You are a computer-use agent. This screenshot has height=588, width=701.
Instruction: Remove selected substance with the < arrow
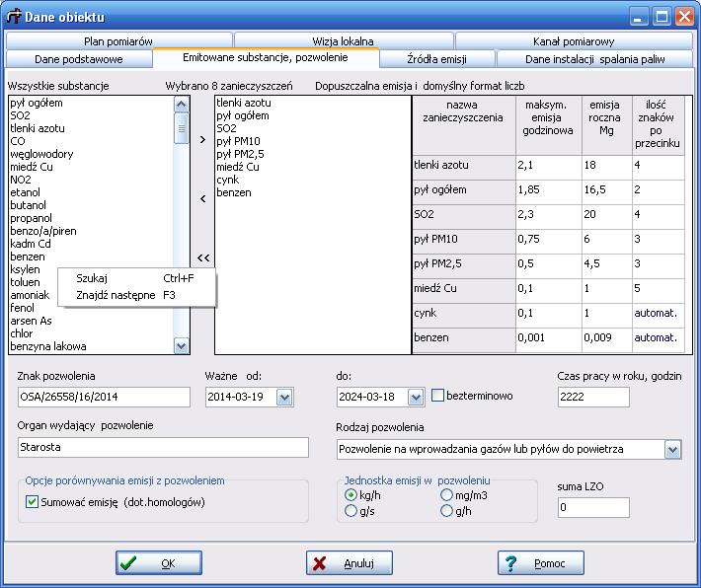[x=203, y=198]
